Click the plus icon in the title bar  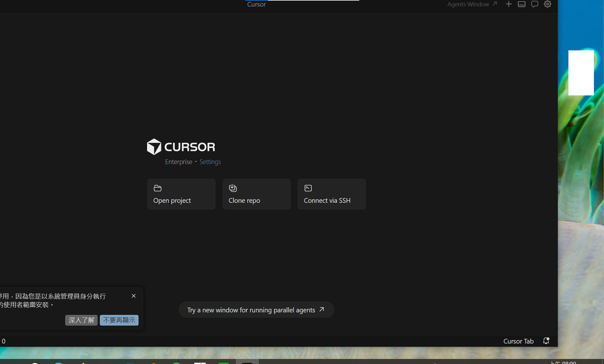click(x=509, y=4)
